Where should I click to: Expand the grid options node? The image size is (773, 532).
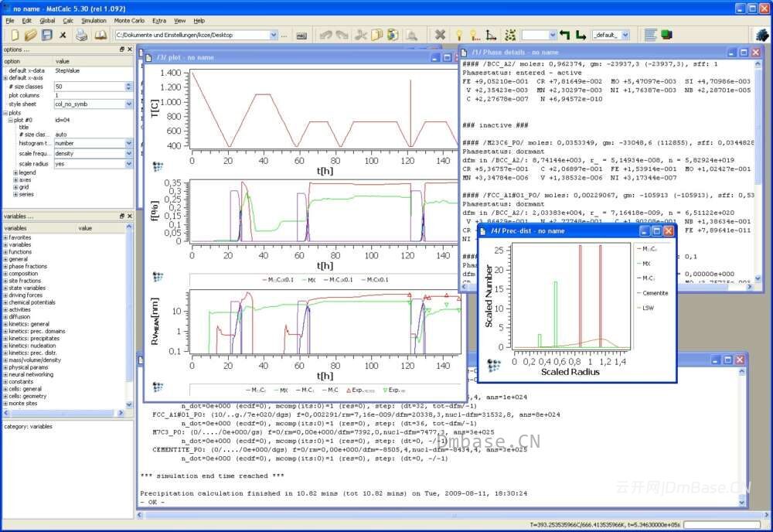15,187
